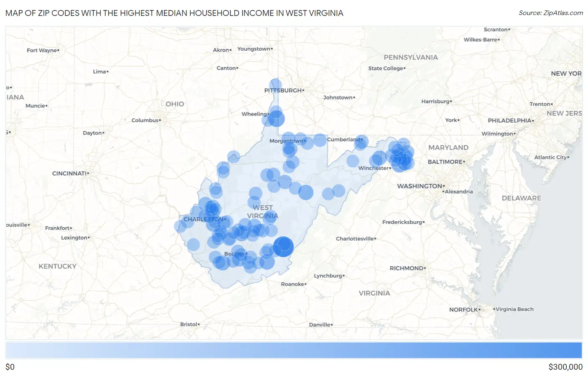Click the Columbus city label
Image resolution: width=588 pixels, height=376 pixels.
pos(145,120)
